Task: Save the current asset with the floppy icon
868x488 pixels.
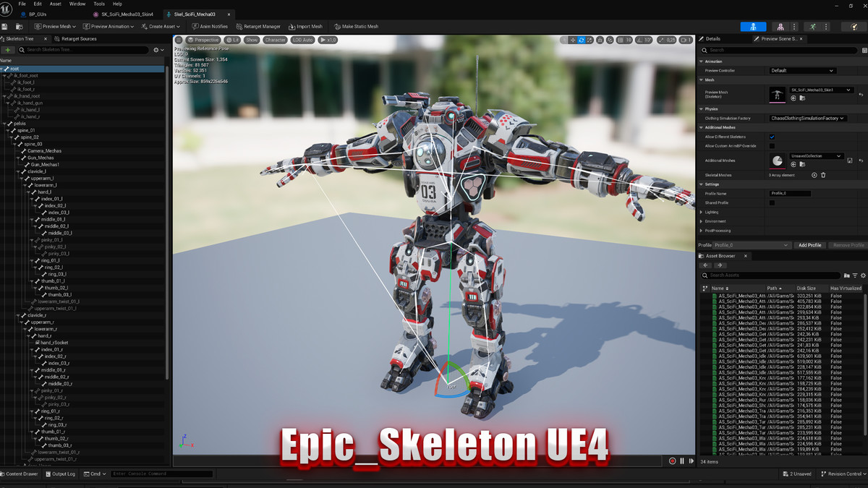Action: coord(5,26)
